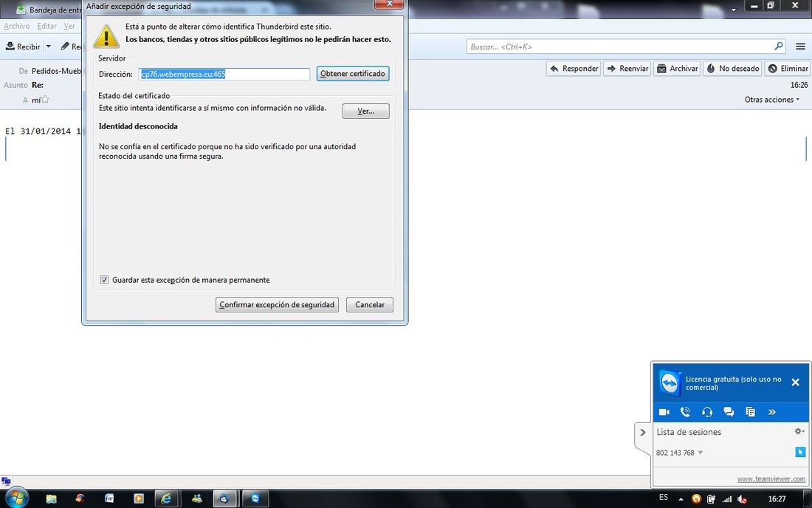Click the Recibir download icon in Thunderbird
Screen dimensions: 812x508
click(10, 47)
